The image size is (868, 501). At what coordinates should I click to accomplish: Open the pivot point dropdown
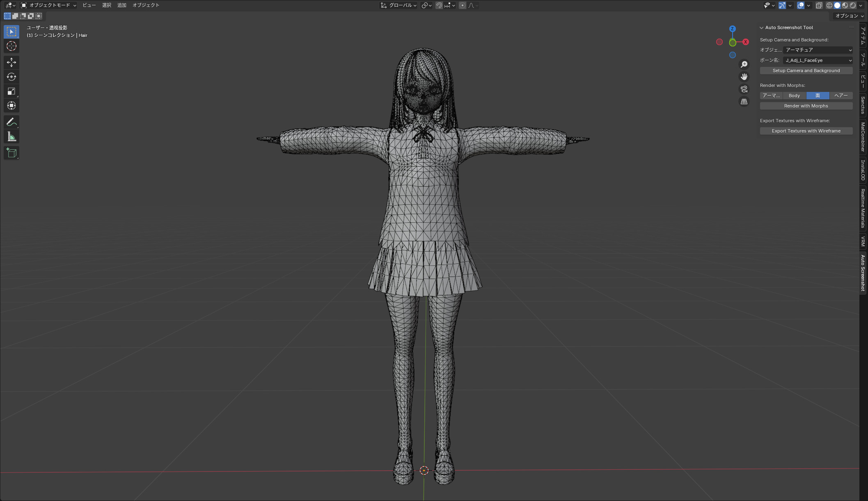point(427,5)
